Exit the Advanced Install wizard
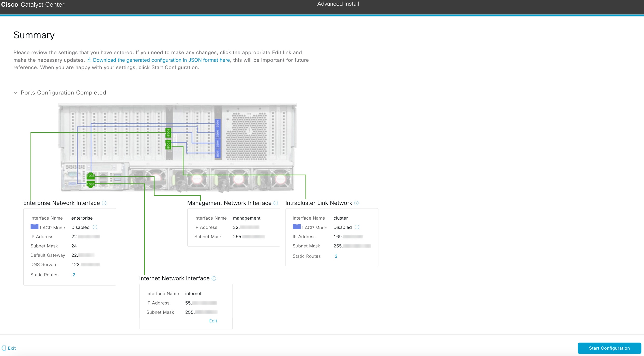This screenshot has width=644, height=356. (x=11, y=348)
